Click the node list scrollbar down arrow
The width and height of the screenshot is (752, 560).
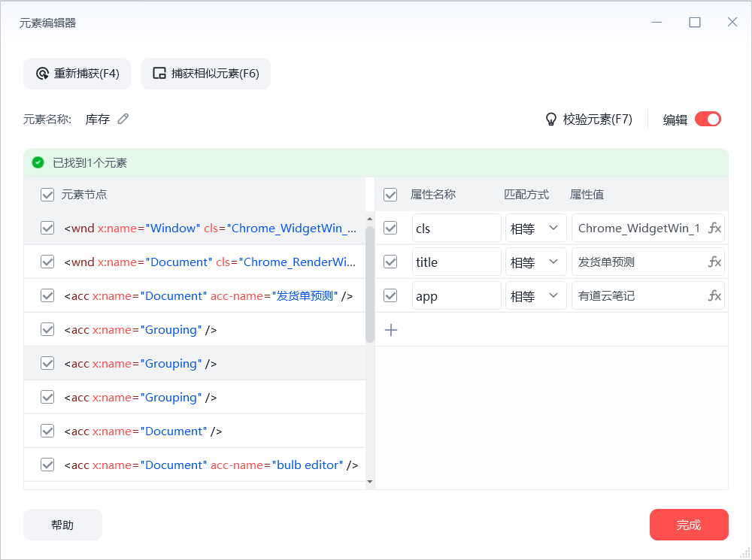(369, 481)
